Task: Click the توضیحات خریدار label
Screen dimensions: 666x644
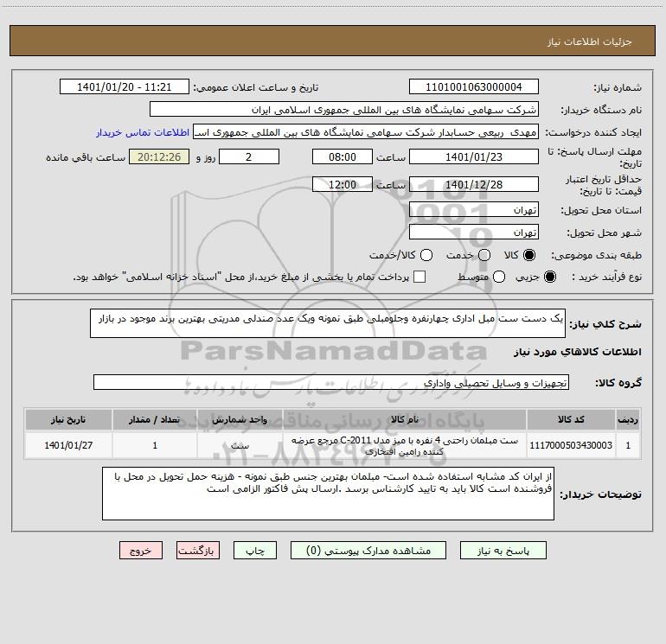Action: [600, 494]
